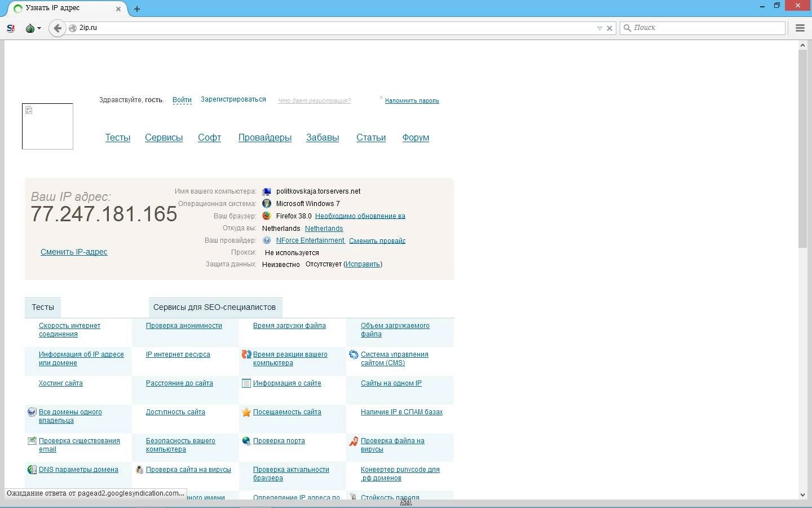Screen dimensions: 812x508
Task: Click the computer name monitor icon
Action: click(267, 192)
